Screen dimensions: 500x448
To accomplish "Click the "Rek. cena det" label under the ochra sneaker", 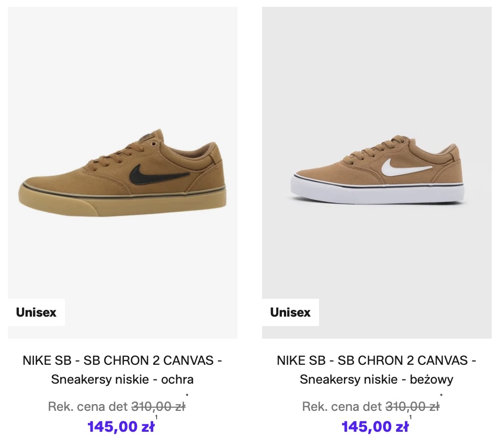I will (x=88, y=407).
